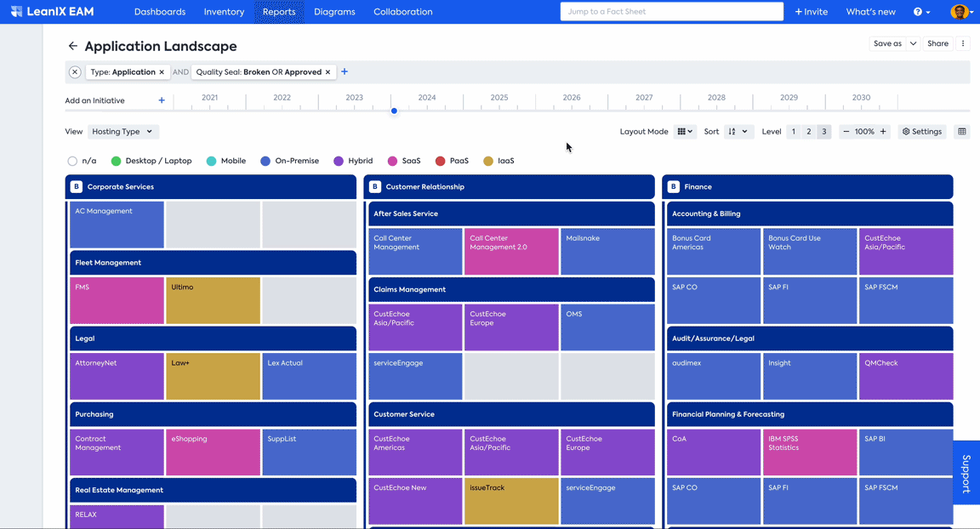Click the Save as button
This screenshot has height=529, width=980.
click(x=887, y=43)
